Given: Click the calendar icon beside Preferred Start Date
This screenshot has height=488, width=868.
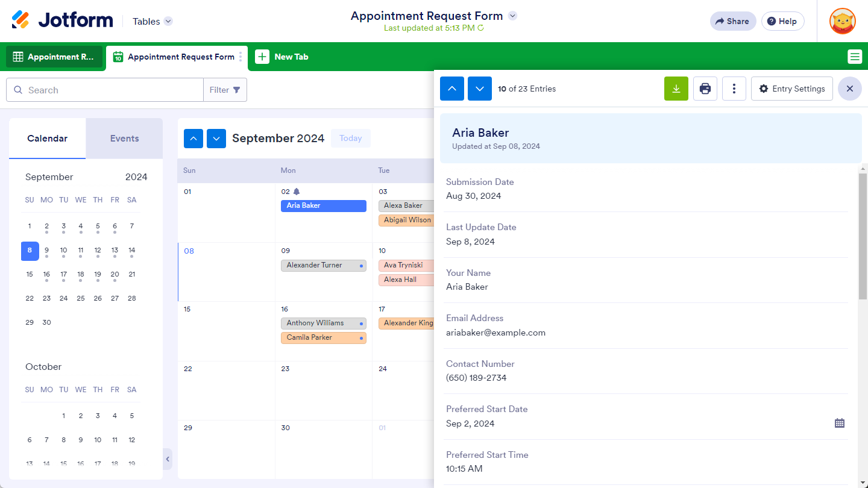Looking at the screenshot, I should tap(839, 423).
